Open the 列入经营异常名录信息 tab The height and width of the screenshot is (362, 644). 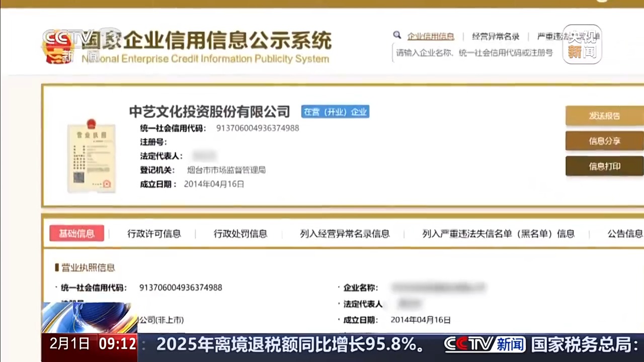point(345,234)
